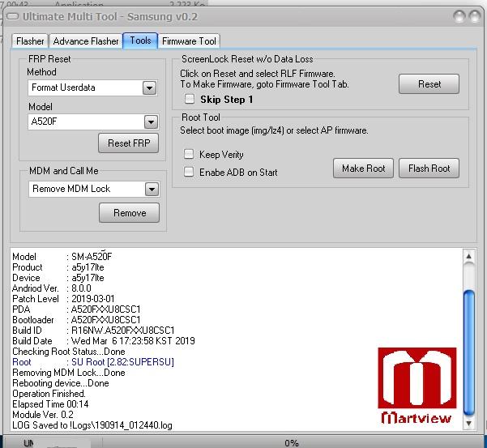
Task: Select the Tools tab
Action: pyautogui.click(x=140, y=41)
